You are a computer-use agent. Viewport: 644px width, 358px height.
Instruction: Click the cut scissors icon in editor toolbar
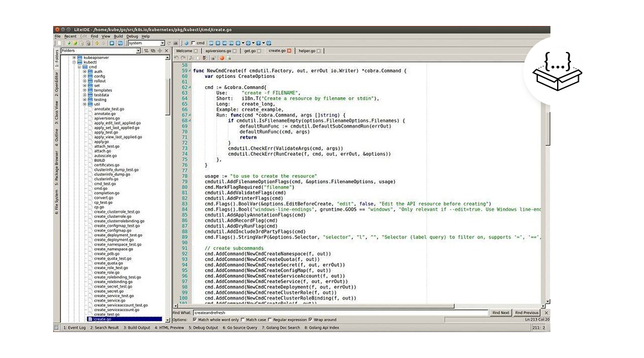coord(190,59)
